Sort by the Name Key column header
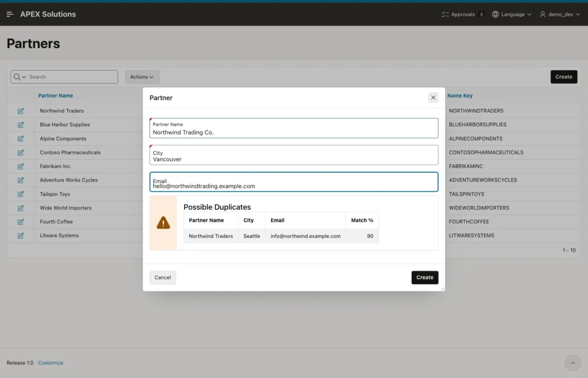Screen dimensions: 588x378 (x=460, y=95)
